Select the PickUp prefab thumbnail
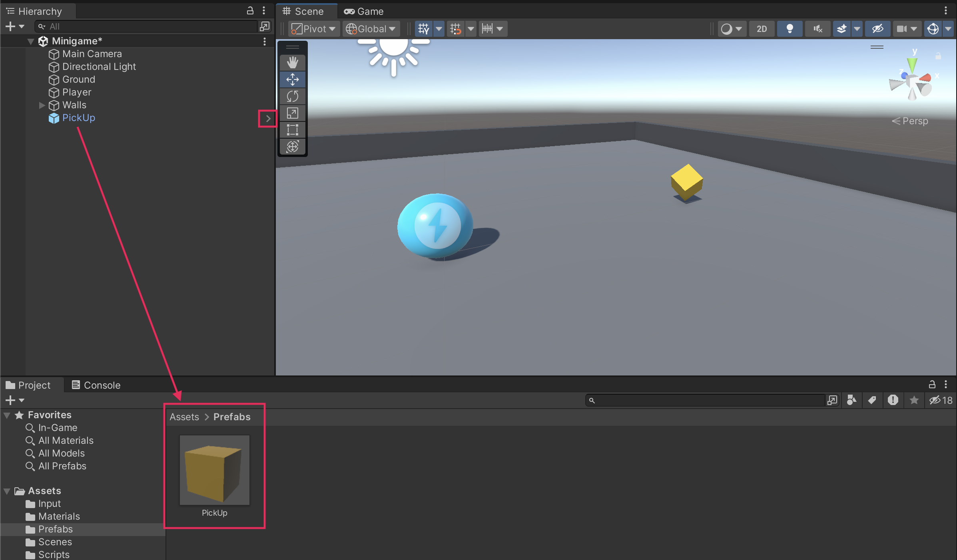957x560 pixels. click(x=214, y=470)
